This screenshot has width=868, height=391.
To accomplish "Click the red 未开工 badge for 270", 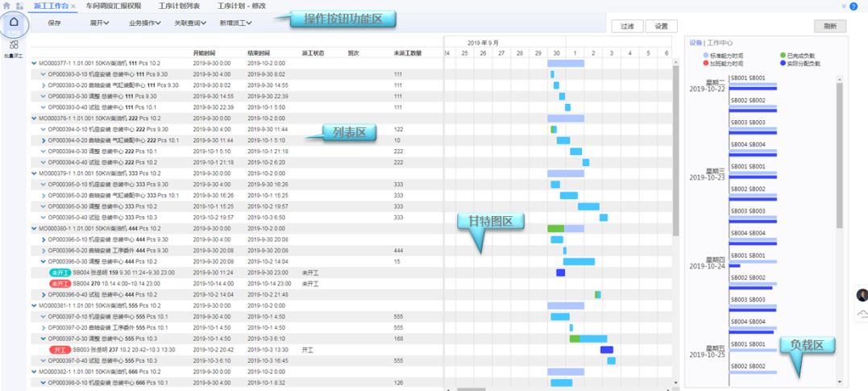I will pos(60,284).
